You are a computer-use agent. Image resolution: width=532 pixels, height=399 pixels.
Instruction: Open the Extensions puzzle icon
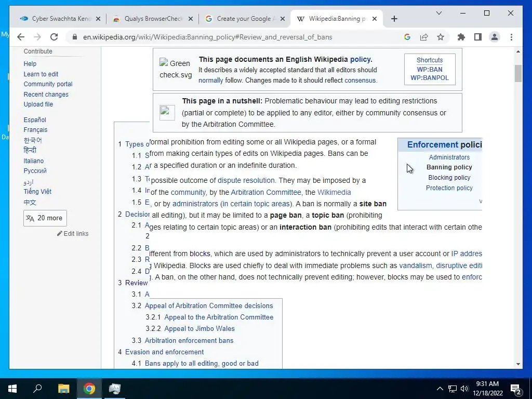pos(461,37)
